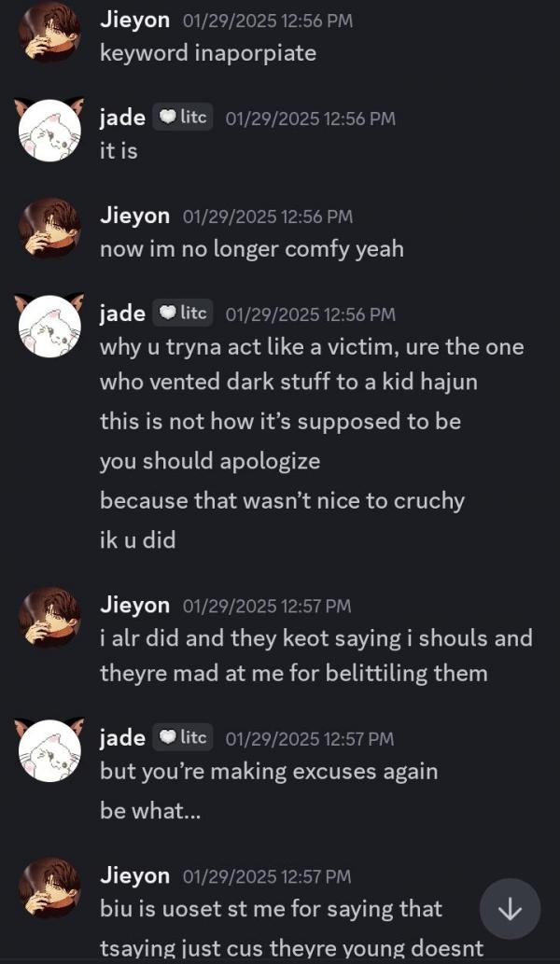
Task: Click the litc server tag above 'why u tryna act'
Action: pos(183,314)
